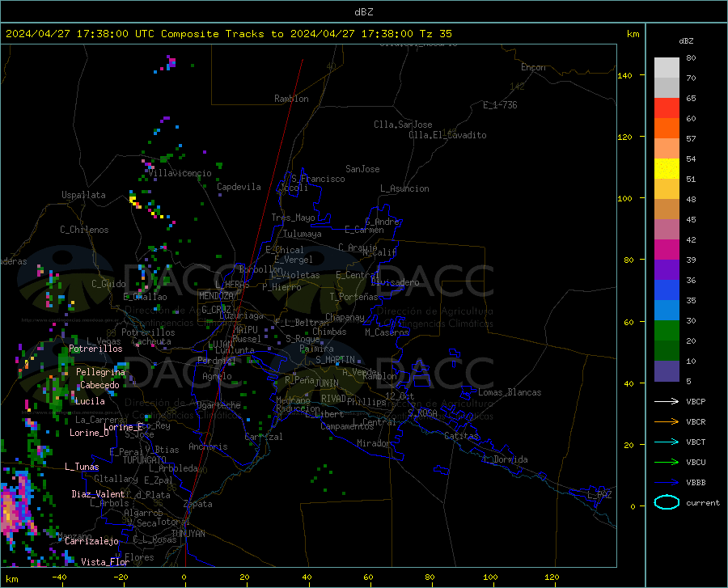Viewport: 728px width, 588px height.
Task: Click the Catitas map label
Action: click(461, 436)
